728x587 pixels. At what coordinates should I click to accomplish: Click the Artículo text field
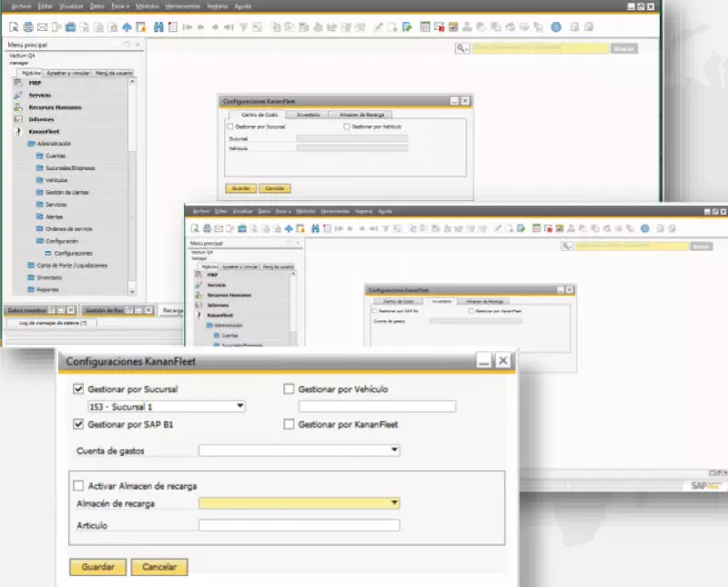pos(298,525)
